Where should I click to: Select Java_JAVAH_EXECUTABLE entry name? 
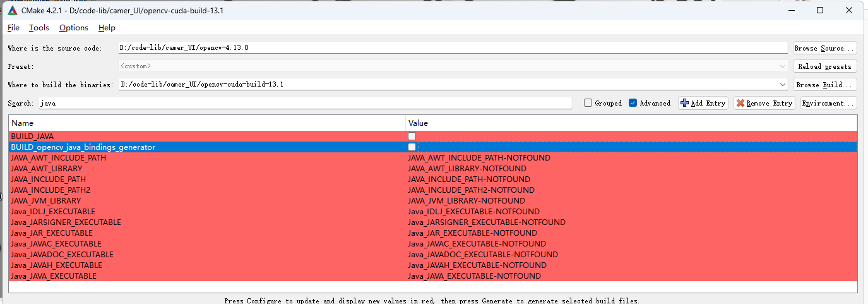[x=56, y=265]
